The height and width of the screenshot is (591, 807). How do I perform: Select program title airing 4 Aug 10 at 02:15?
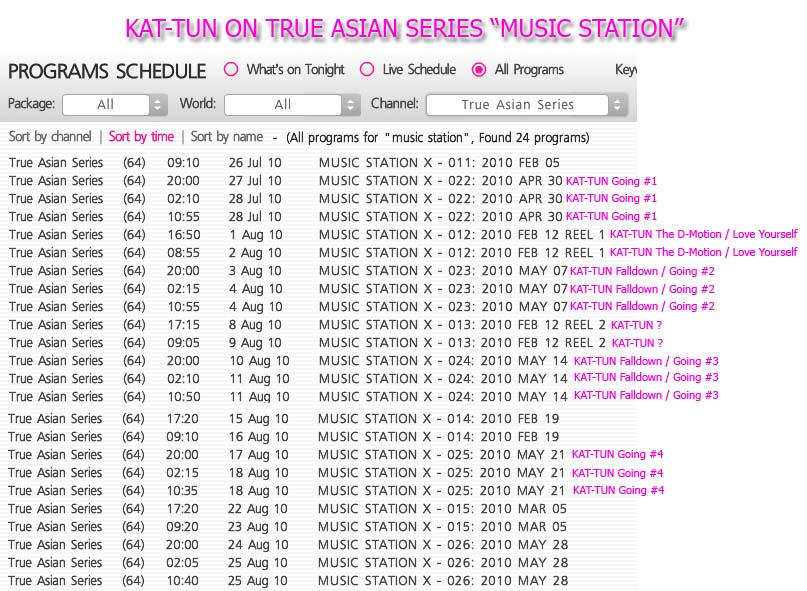tap(443, 289)
